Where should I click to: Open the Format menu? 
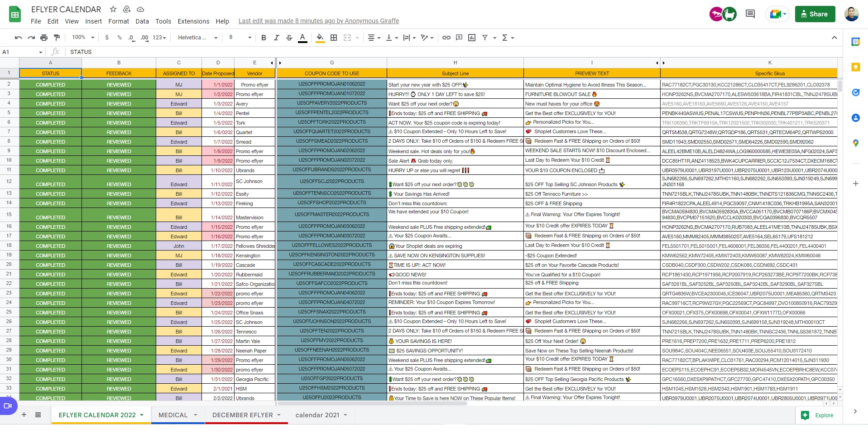119,21
